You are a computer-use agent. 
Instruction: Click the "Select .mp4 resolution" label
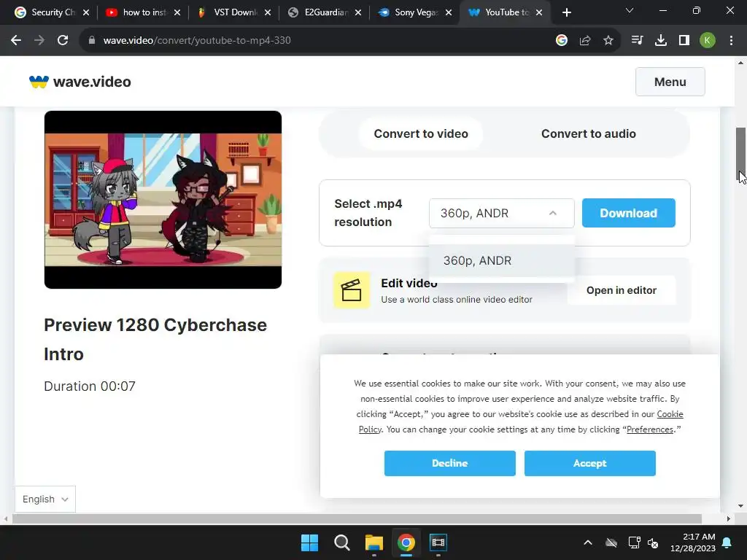(x=368, y=213)
